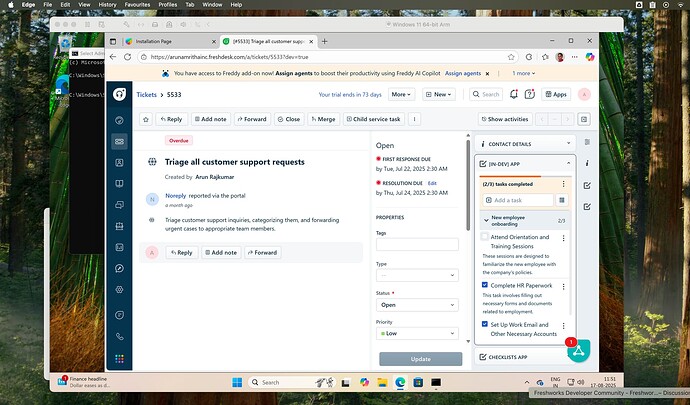Open the phone icon in the left sidebar
This screenshot has height=405, width=690.
(120, 337)
